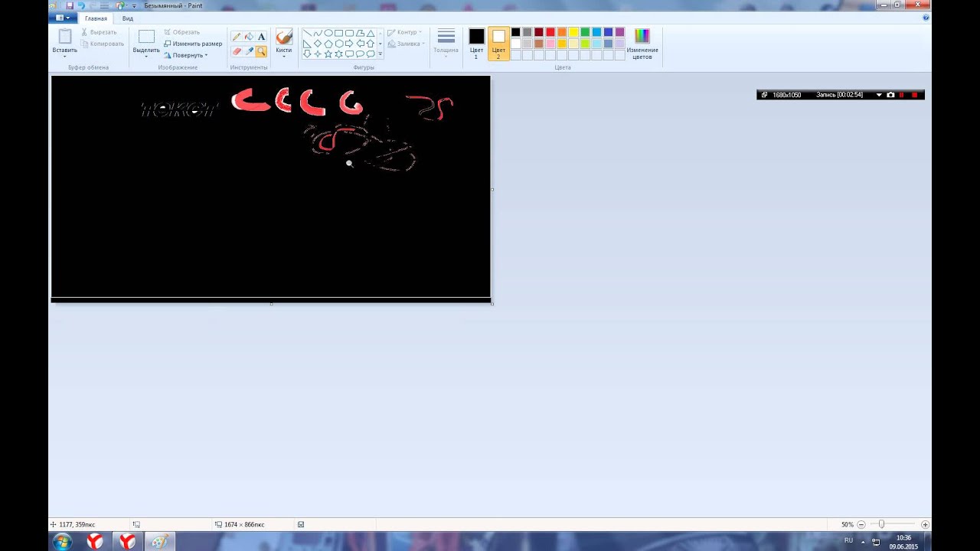Select Цвет 1 foreground color box
Screen dimensions: 980x551
coord(476,44)
